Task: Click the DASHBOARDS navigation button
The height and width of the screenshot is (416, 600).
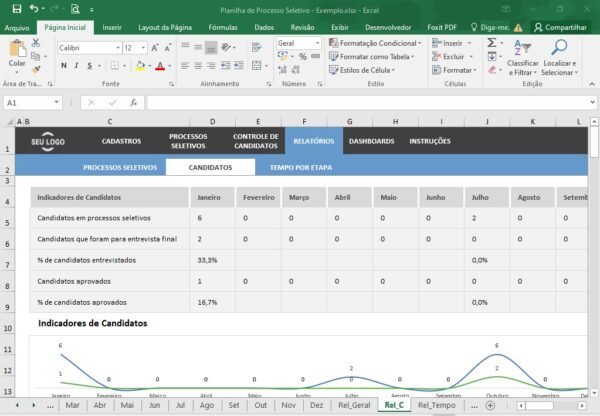Action: pos(372,141)
